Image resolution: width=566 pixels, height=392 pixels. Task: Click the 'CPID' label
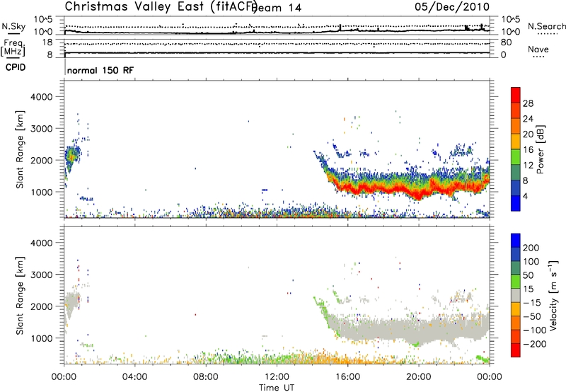pos(16,67)
